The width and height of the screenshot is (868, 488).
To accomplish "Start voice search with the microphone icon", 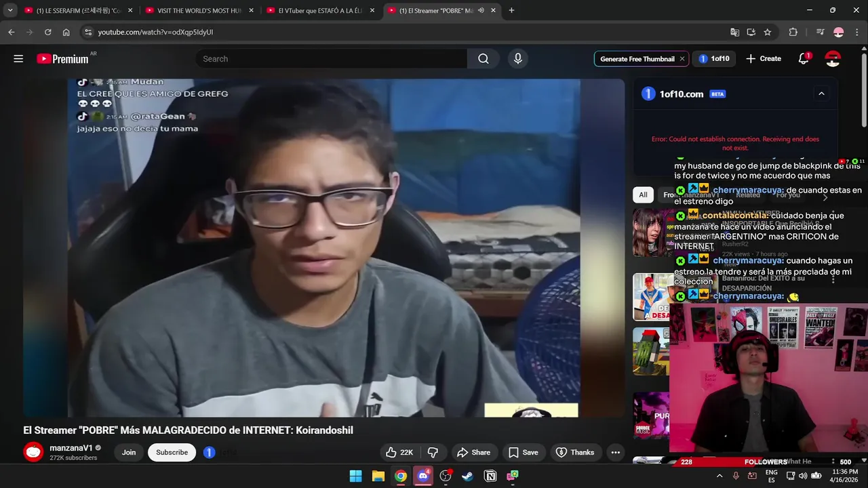I will [518, 59].
